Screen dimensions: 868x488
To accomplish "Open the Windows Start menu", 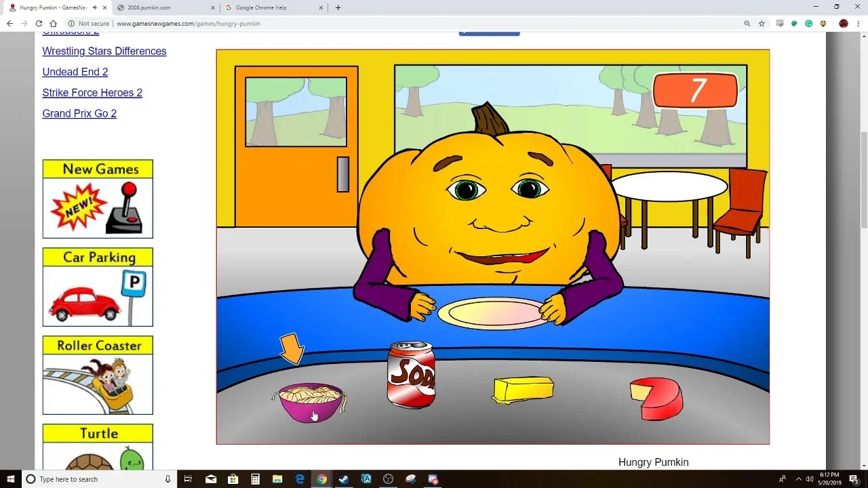I will click(11, 479).
